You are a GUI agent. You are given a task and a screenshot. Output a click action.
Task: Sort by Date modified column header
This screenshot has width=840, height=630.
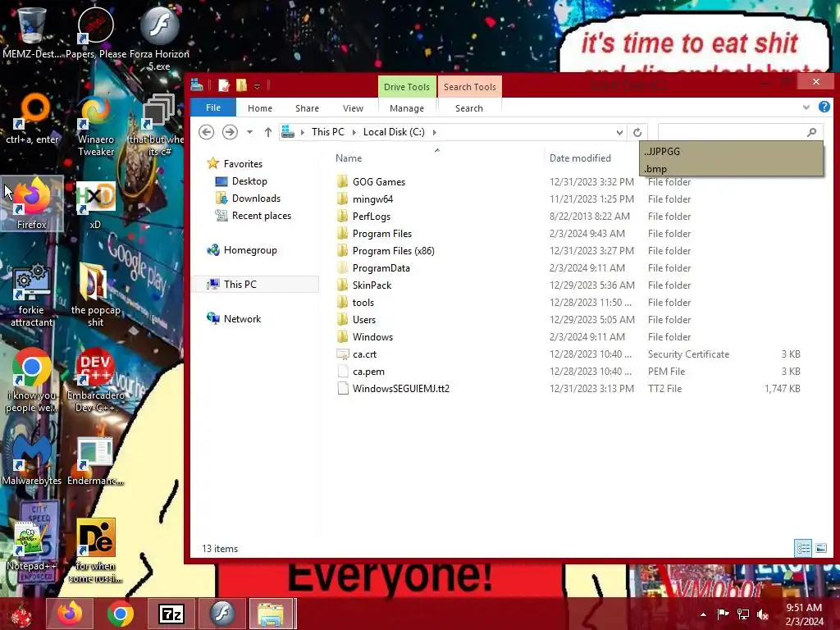[580, 158]
